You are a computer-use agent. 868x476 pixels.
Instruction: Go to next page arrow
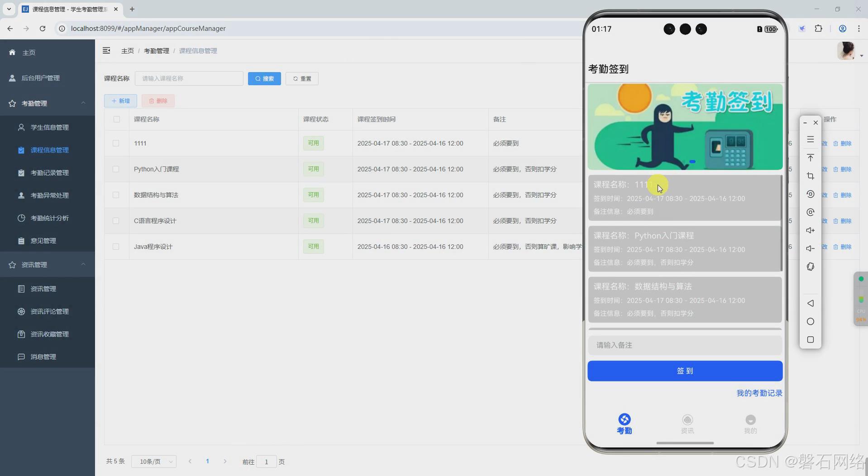coord(225,461)
